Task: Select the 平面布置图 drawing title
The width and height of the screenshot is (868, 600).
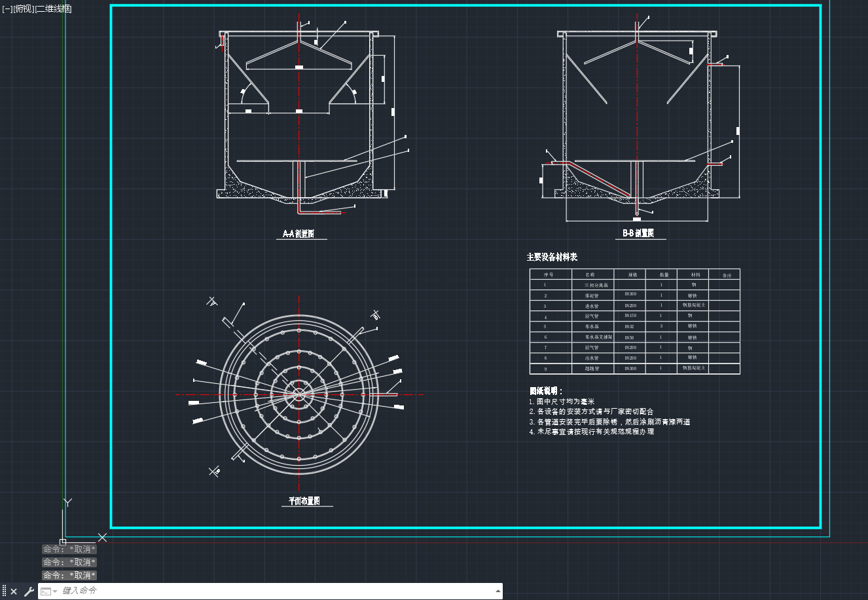Action: [x=304, y=501]
